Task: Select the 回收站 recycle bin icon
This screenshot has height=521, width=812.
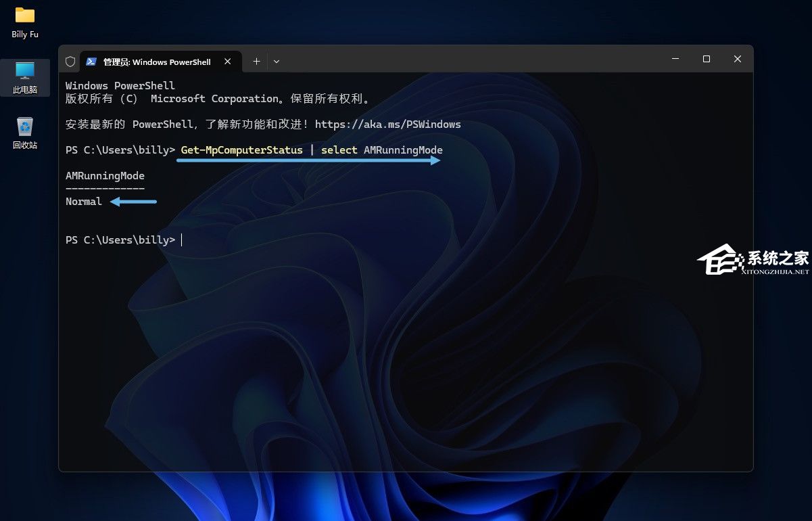Action: click(x=25, y=133)
